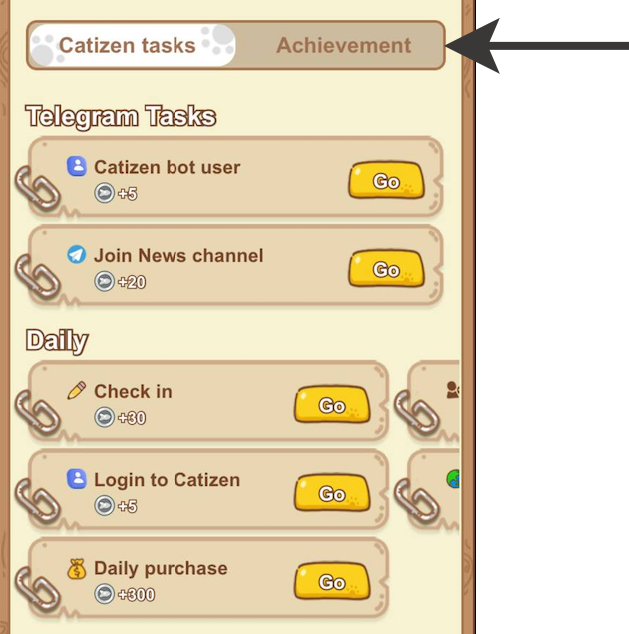The image size is (629, 634).
Task: Click the Join News channel task title
Action: 179,256
